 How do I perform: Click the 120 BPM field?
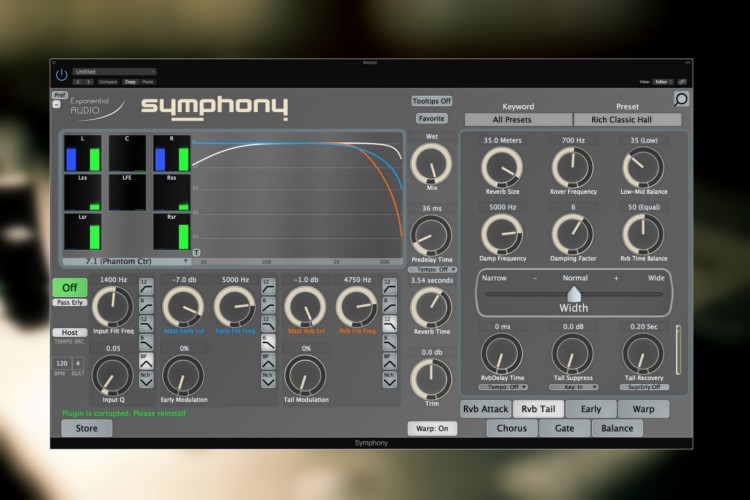click(x=62, y=364)
